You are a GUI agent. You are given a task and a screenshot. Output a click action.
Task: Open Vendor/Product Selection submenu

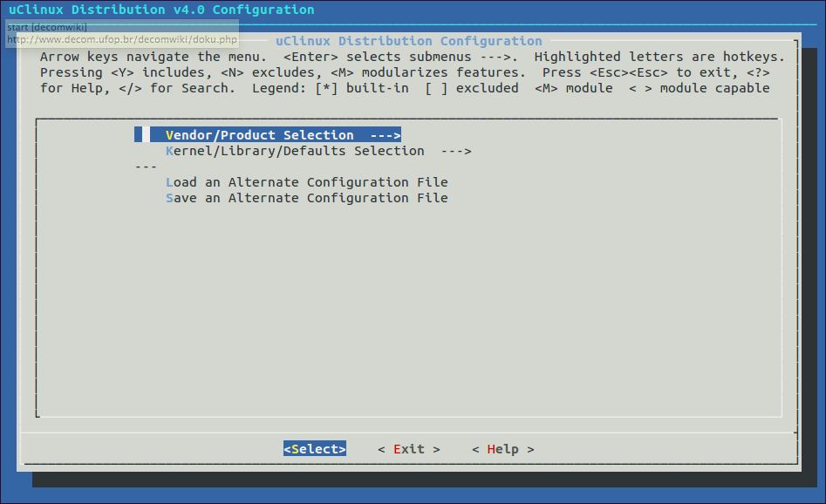click(268, 135)
